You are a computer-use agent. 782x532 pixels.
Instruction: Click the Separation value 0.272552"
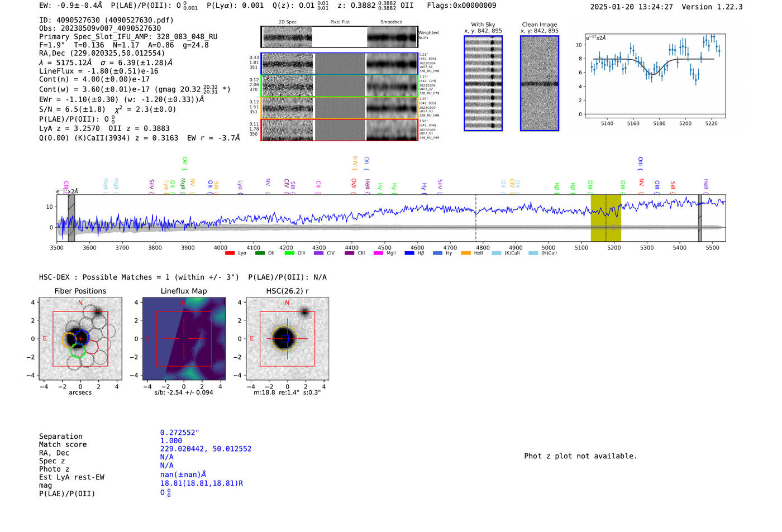coord(179,433)
